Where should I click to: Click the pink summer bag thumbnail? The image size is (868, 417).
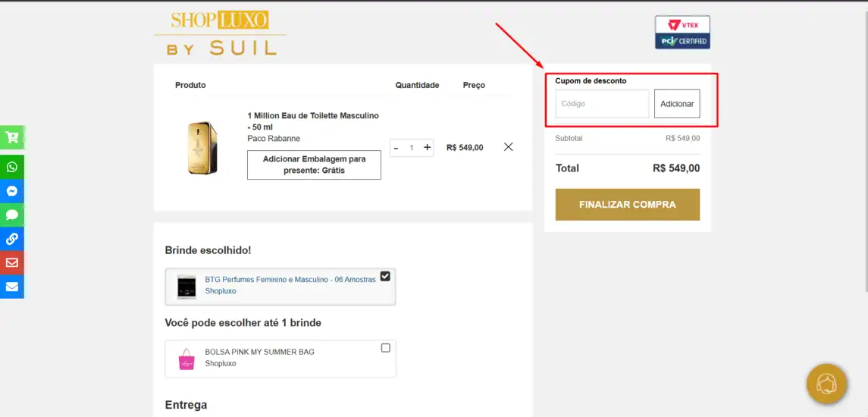[x=186, y=359]
